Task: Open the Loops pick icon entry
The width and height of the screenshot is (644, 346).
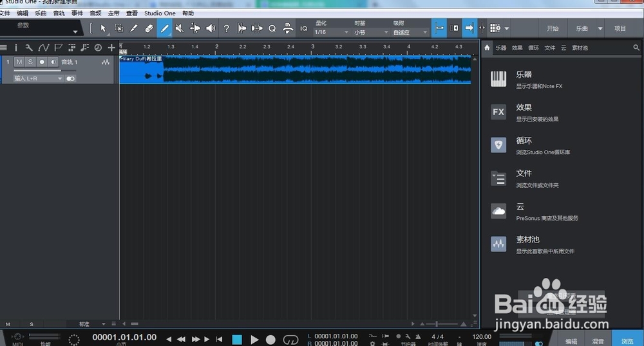Action: [498, 145]
